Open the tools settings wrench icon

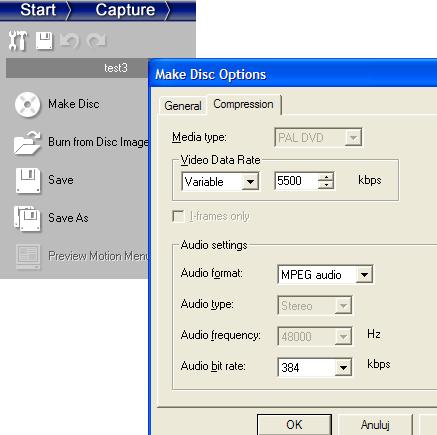click(x=18, y=41)
